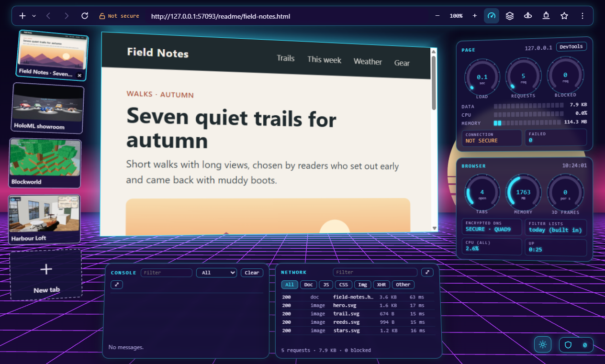Expand the Network panel
The width and height of the screenshot is (605, 364).
427,272
